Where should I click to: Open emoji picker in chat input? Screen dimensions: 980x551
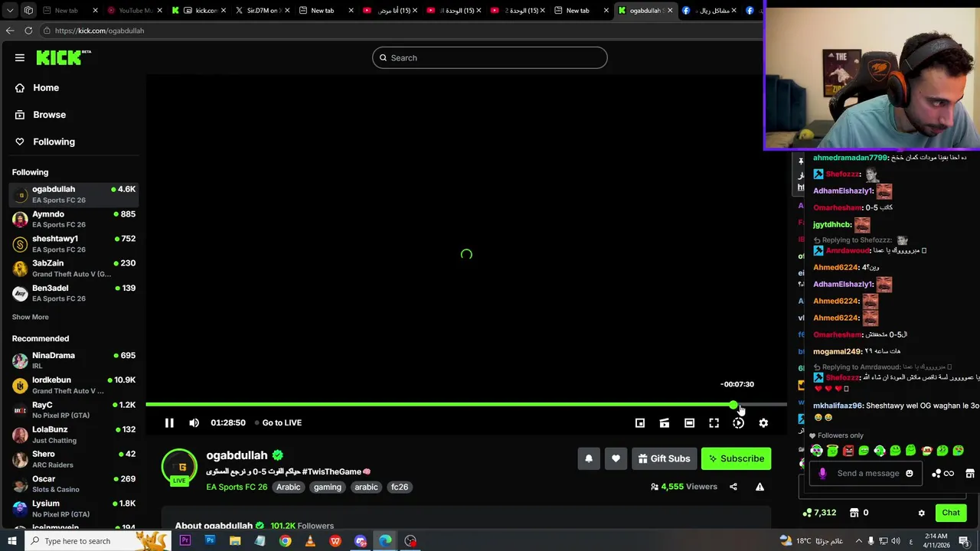tap(910, 473)
